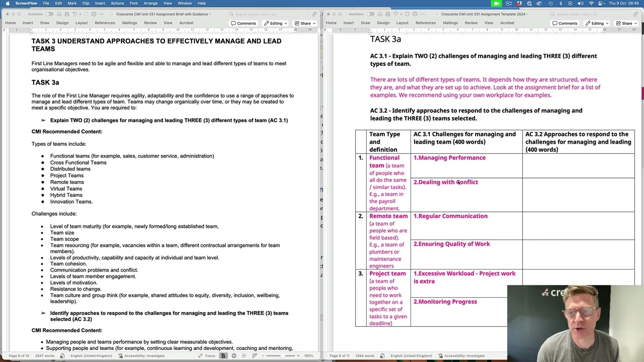This screenshot has width=644, height=362.
Task: Open Share dropdown in right Template window
Action: click(627, 23)
